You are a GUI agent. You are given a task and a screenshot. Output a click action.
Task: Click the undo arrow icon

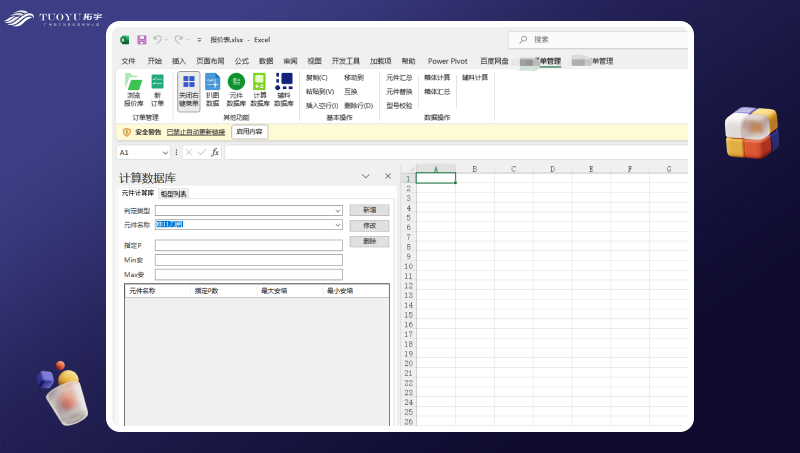(158, 40)
